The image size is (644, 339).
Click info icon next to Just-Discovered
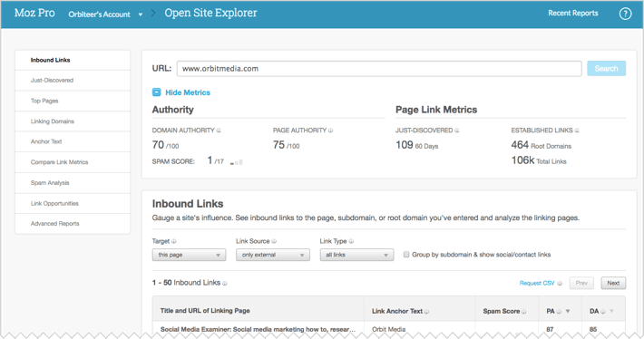click(457, 131)
